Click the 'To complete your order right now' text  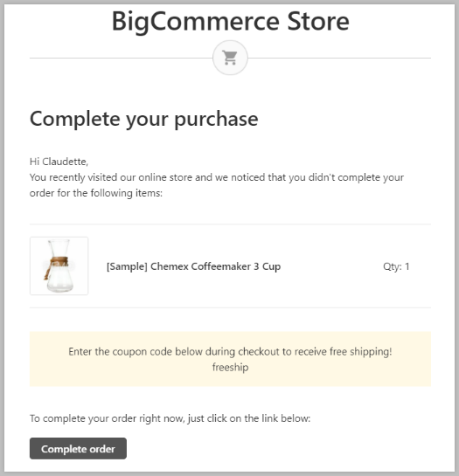tap(170, 418)
